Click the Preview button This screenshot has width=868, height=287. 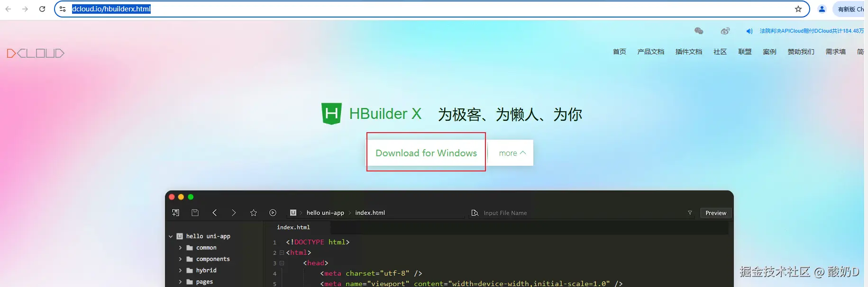(x=716, y=213)
